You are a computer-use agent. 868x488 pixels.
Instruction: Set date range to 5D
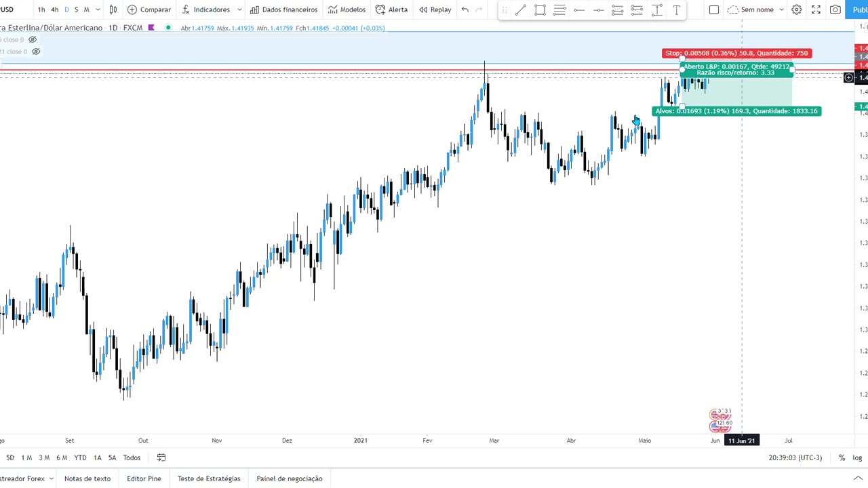point(10,457)
